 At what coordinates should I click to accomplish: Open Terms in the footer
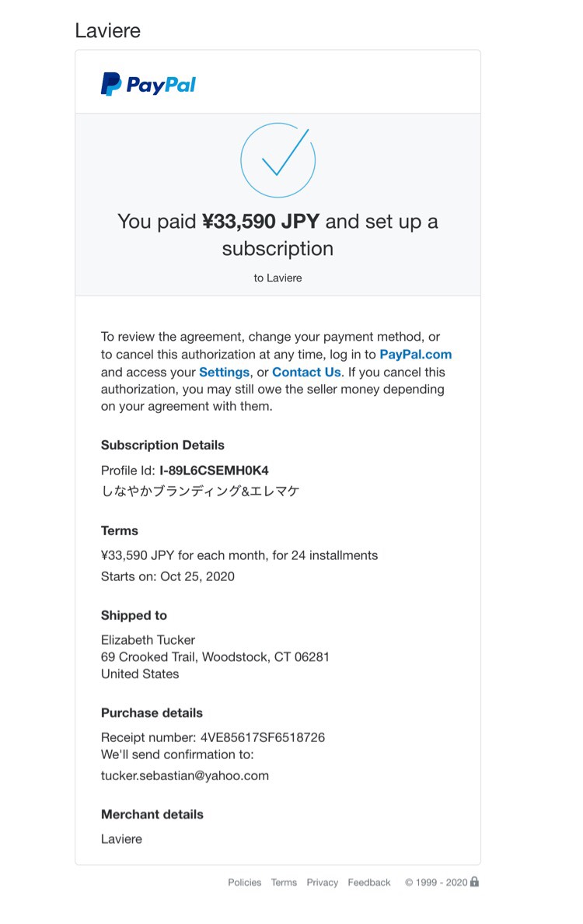[x=284, y=882]
